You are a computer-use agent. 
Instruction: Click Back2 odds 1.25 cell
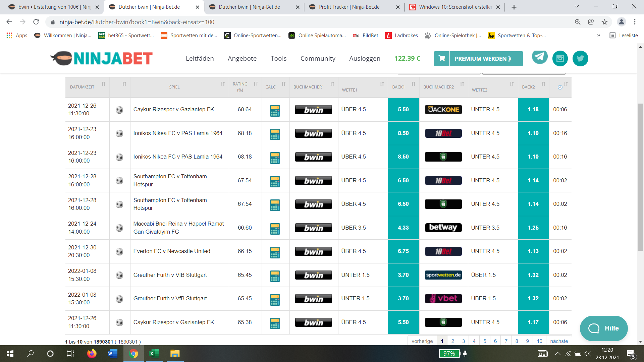[x=533, y=228]
